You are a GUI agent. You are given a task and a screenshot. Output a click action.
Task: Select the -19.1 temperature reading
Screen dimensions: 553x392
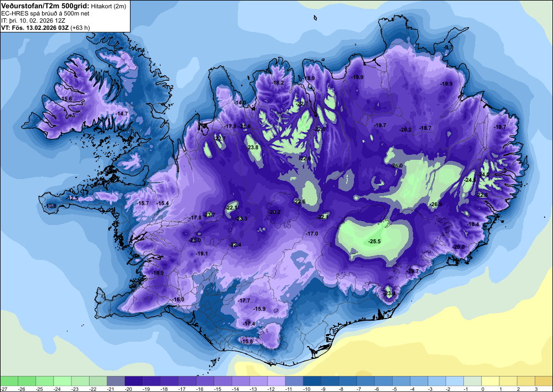pos(202,254)
